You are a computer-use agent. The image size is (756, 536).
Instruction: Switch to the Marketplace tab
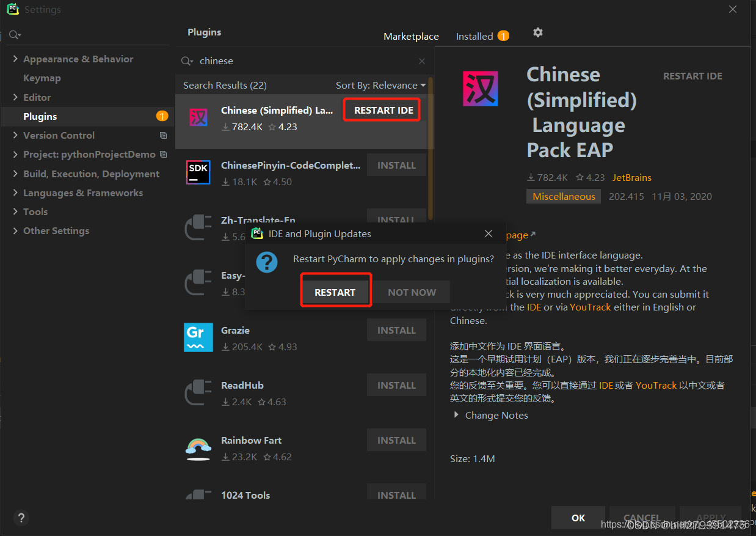411,36
